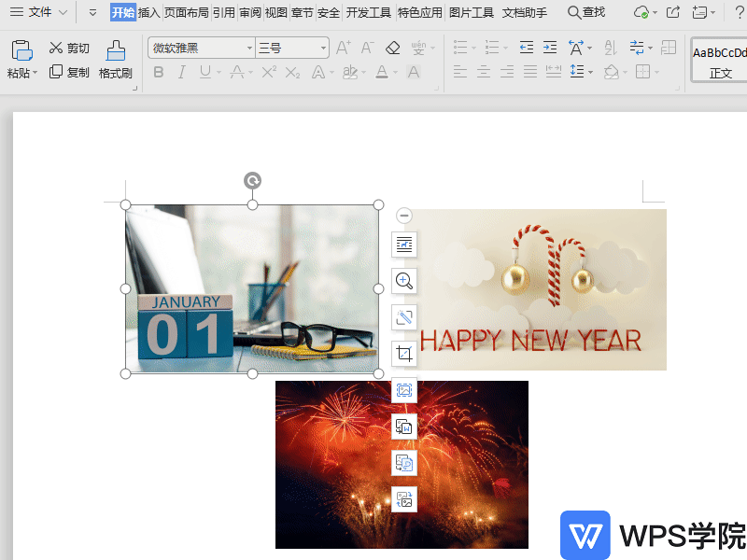Click the borders icon
This screenshot has height=560, width=747.
pos(643,73)
